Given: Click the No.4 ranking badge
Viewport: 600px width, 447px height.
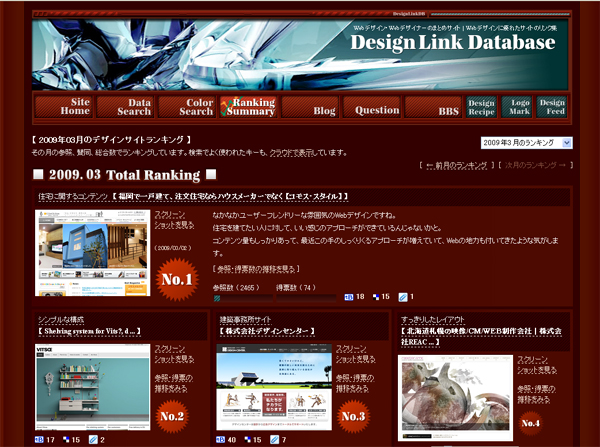Looking at the screenshot, I should 530,420.
